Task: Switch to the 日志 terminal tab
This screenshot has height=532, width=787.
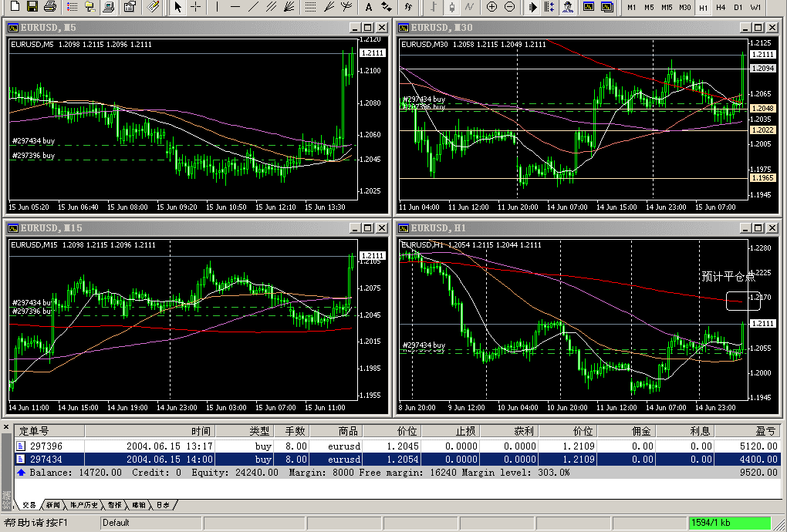Action: (163, 505)
